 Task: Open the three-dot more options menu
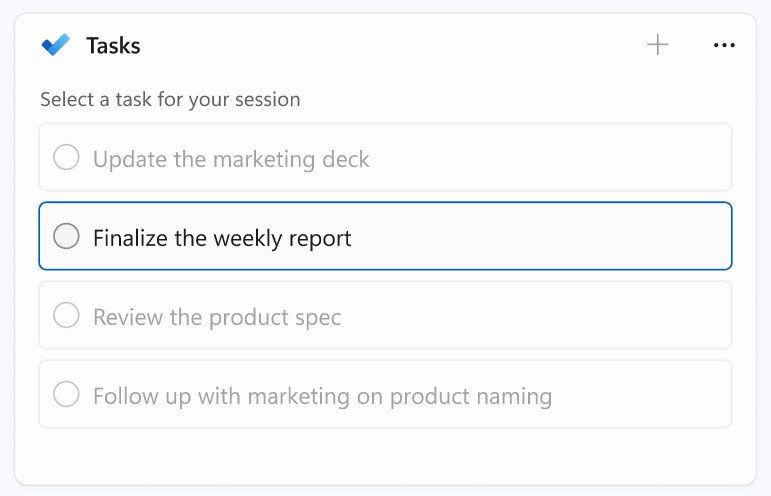point(724,45)
